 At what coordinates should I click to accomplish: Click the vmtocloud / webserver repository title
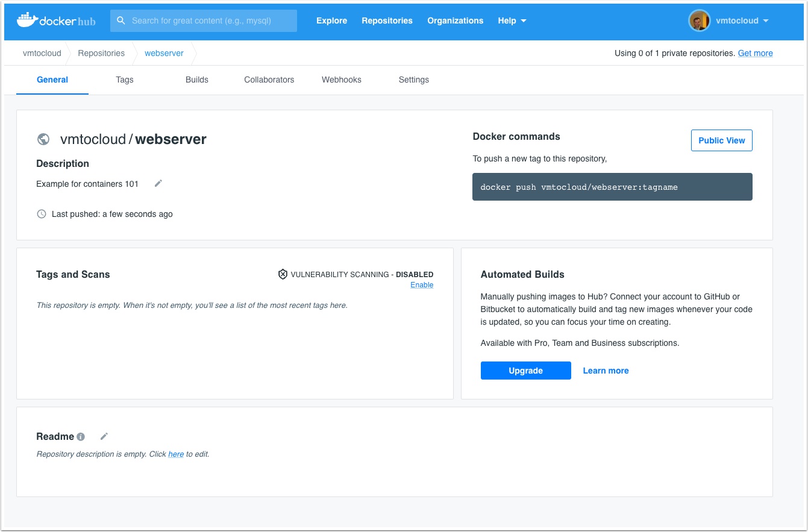tap(133, 139)
